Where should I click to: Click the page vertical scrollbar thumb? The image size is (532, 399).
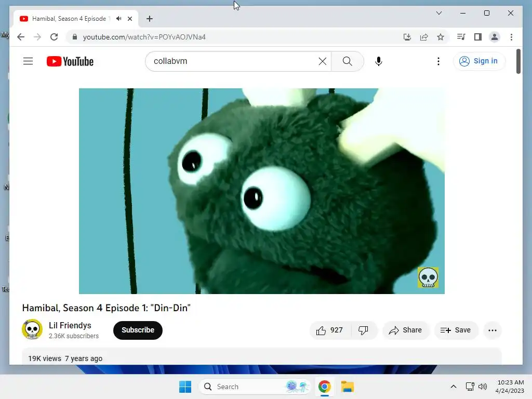518,61
